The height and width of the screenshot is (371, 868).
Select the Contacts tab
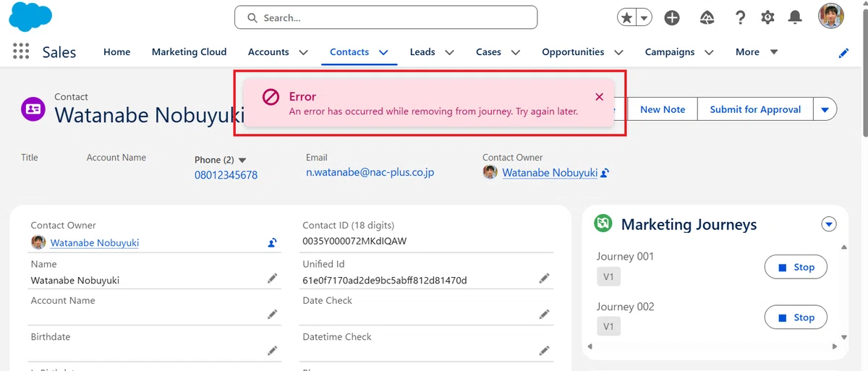click(349, 52)
